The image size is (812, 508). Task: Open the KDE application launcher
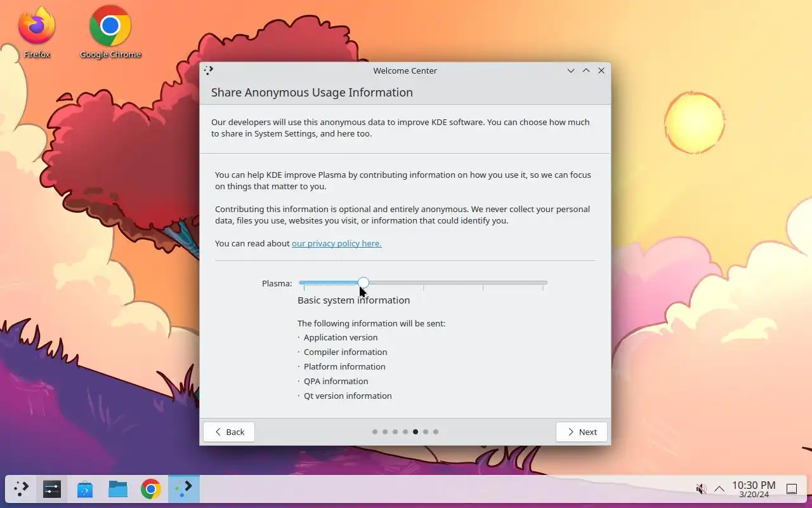[x=22, y=489]
